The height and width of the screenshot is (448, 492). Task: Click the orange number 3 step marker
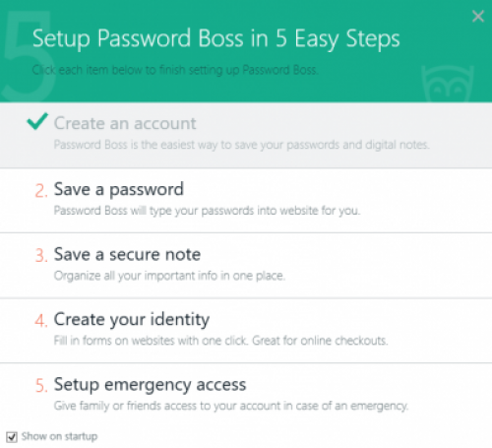[41, 256]
